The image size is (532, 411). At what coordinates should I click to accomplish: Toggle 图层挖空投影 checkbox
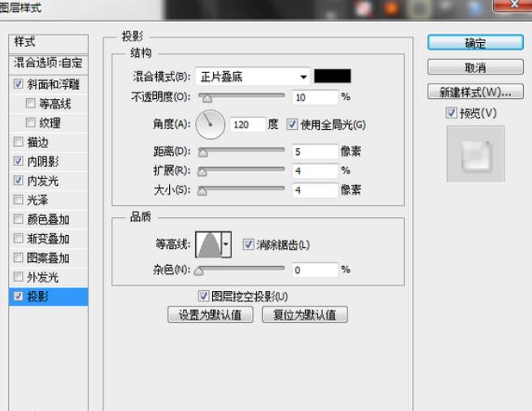(x=203, y=296)
